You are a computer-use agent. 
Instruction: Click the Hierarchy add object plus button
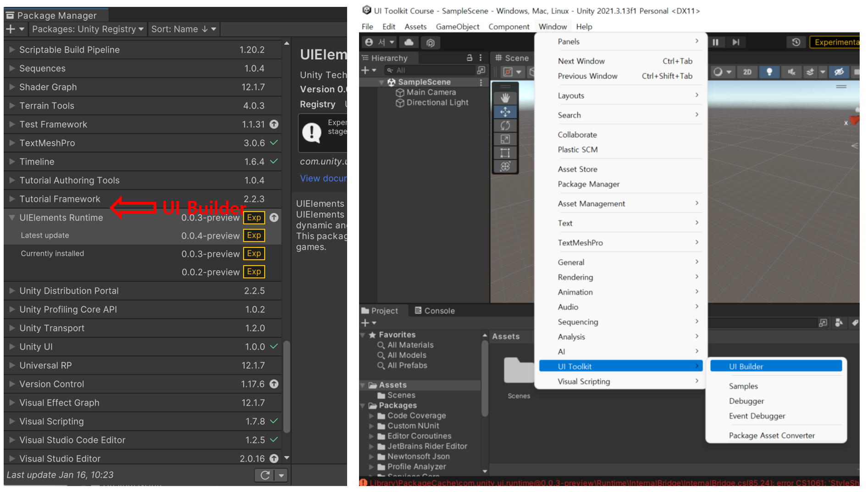coord(369,70)
